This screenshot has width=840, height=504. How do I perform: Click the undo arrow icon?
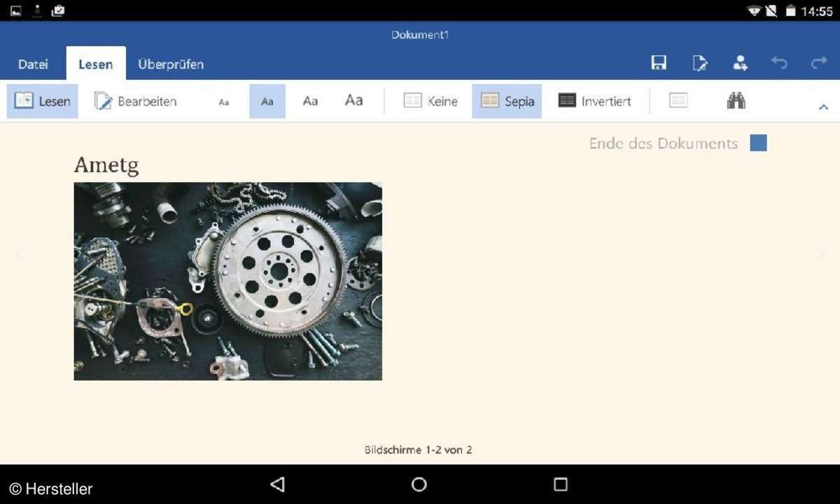[x=779, y=64]
